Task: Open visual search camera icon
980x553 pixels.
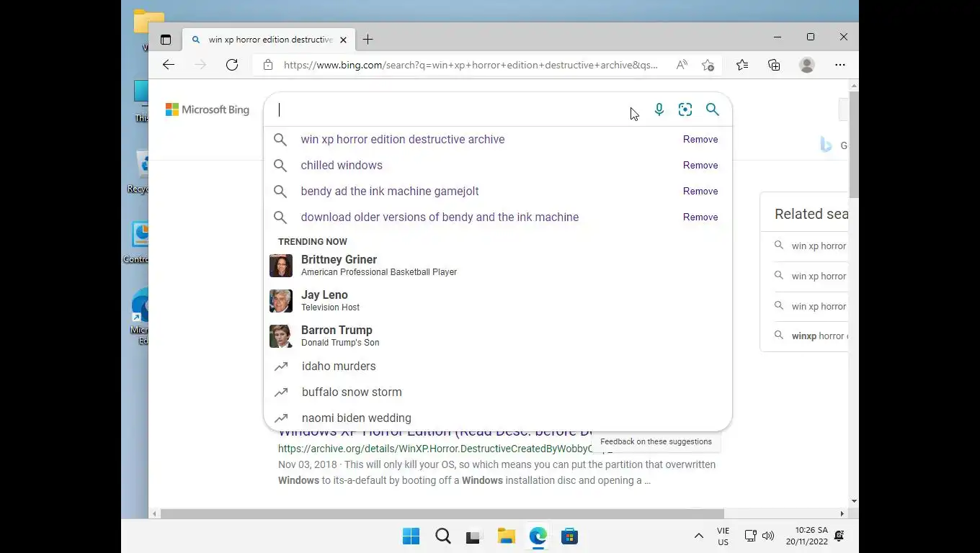Action: (x=685, y=109)
